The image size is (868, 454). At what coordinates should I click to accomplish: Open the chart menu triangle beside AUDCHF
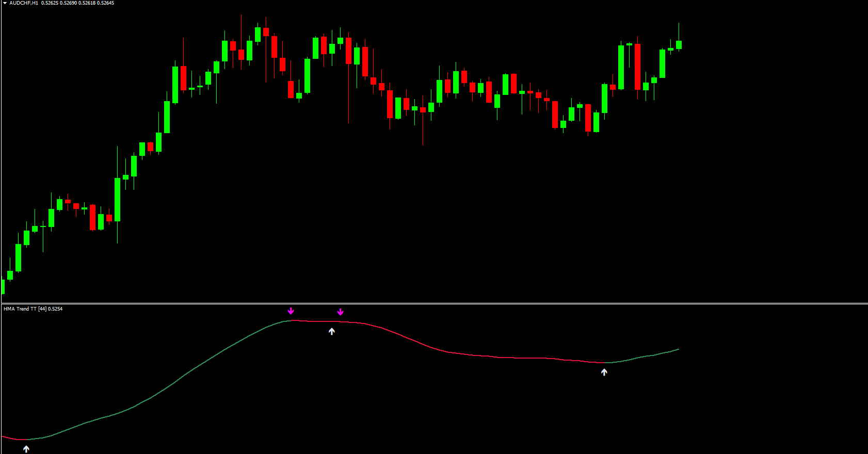pos(5,3)
